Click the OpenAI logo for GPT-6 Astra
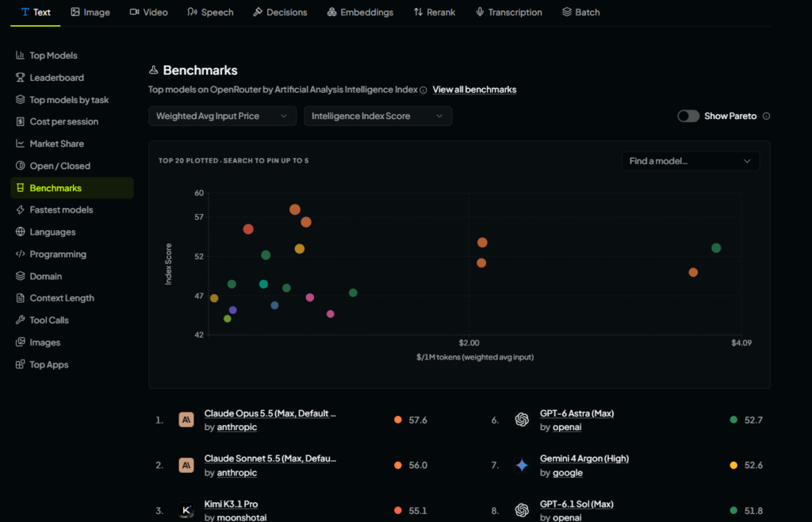 pos(522,420)
